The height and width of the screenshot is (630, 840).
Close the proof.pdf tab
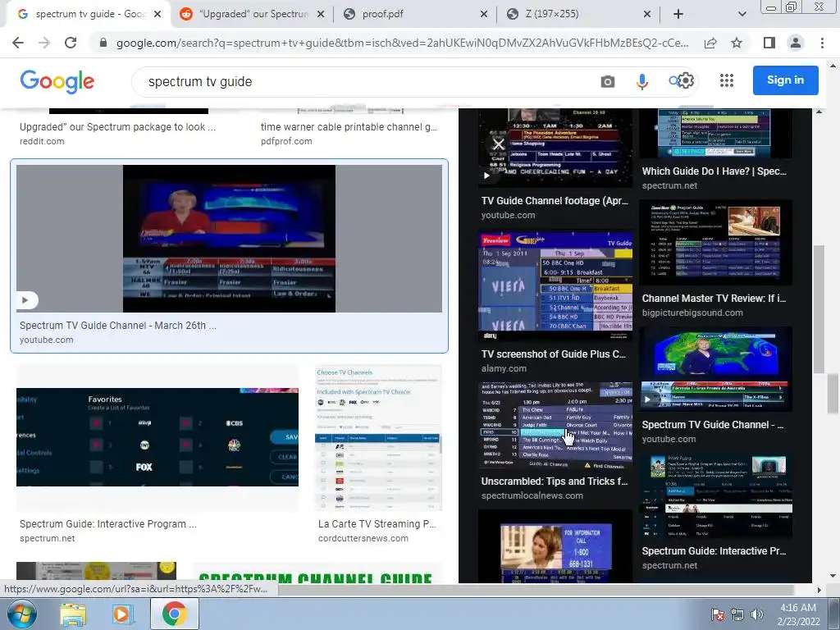tap(484, 14)
